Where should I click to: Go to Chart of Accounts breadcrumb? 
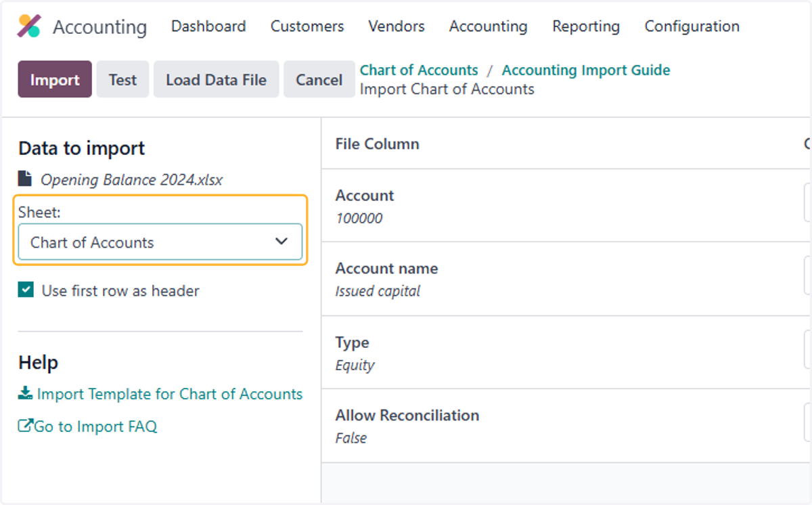pos(419,70)
